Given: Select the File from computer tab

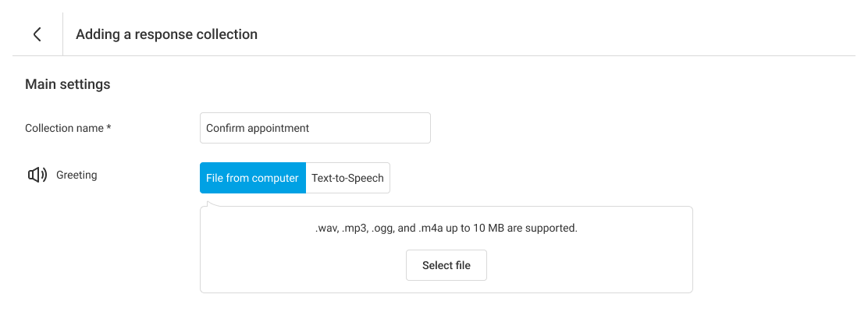Looking at the screenshot, I should 252,178.
